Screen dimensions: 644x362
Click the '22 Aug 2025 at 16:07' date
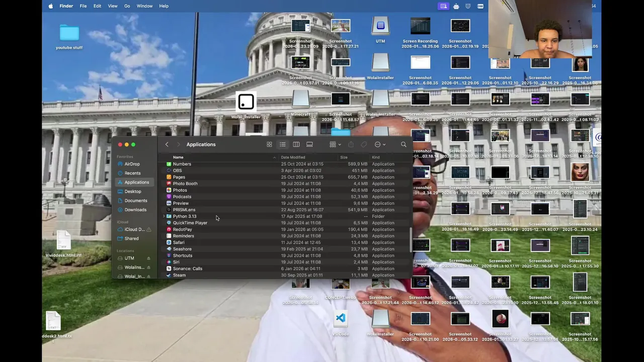point(302,210)
